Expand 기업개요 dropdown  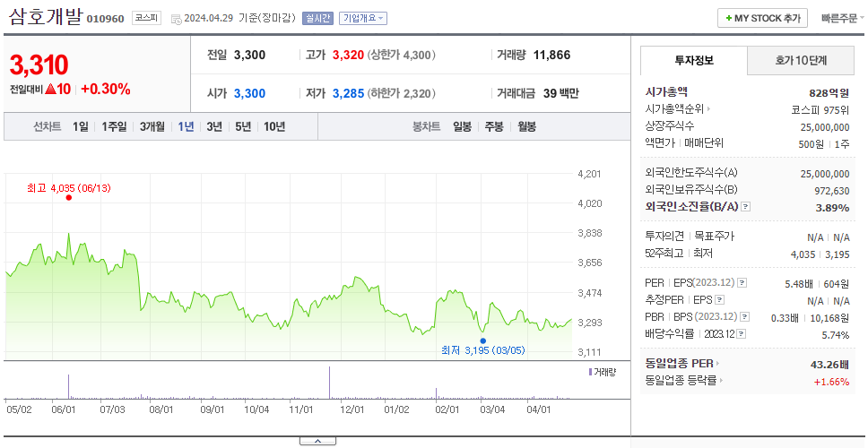click(x=363, y=18)
